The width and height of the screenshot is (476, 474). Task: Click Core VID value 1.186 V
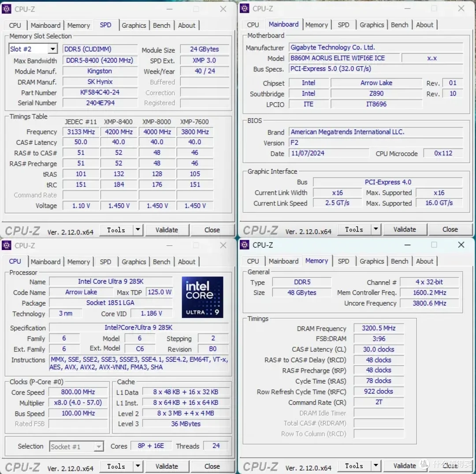pyautogui.click(x=152, y=314)
